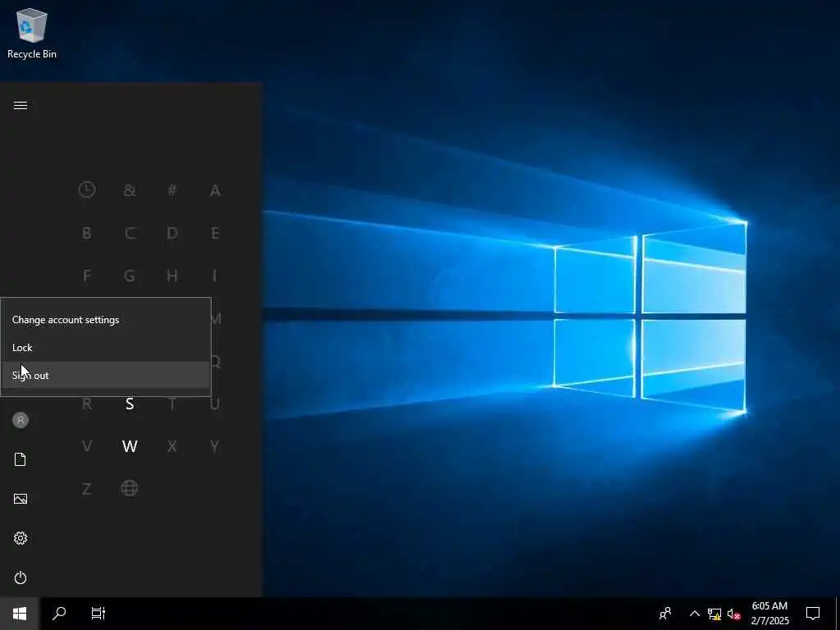The height and width of the screenshot is (630, 840).
Task: Click the dimmed letter F tile
Action: [87, 276]
